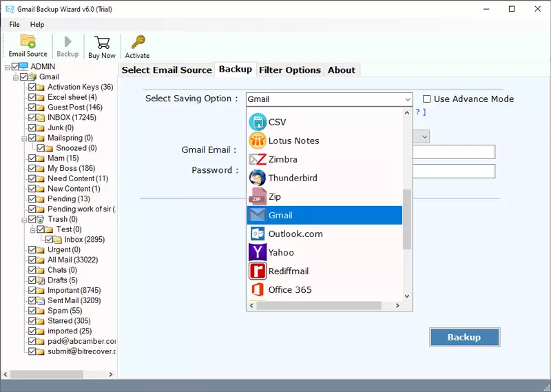Select the Guest Post (146) folder

tap(75, 107)
